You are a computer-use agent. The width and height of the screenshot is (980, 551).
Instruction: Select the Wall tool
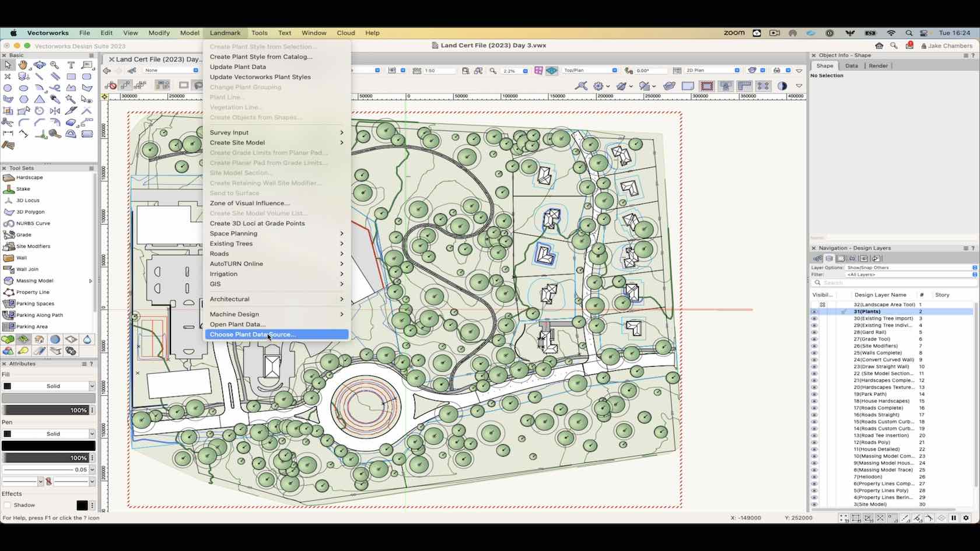click(x=22, y=258)
